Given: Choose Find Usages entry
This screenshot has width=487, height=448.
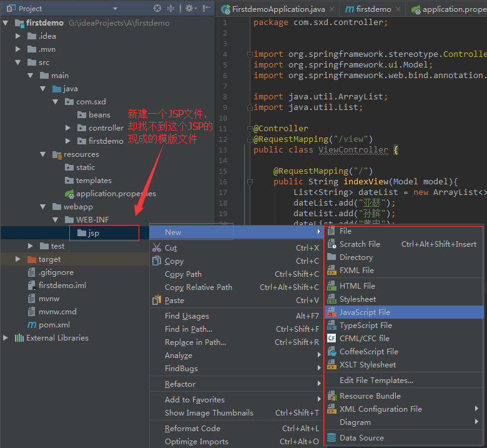Looking at the screenshot, I should 237,316.
